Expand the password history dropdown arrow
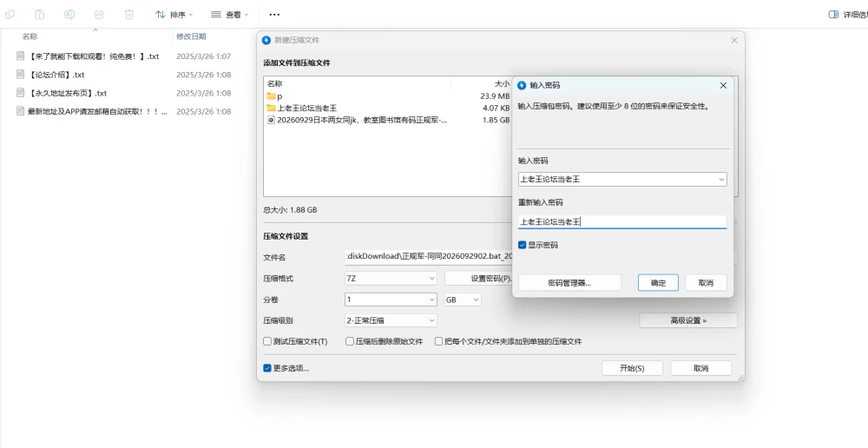Screen dimensions: 868x448 pyautogui.click(x=721, y=180)
